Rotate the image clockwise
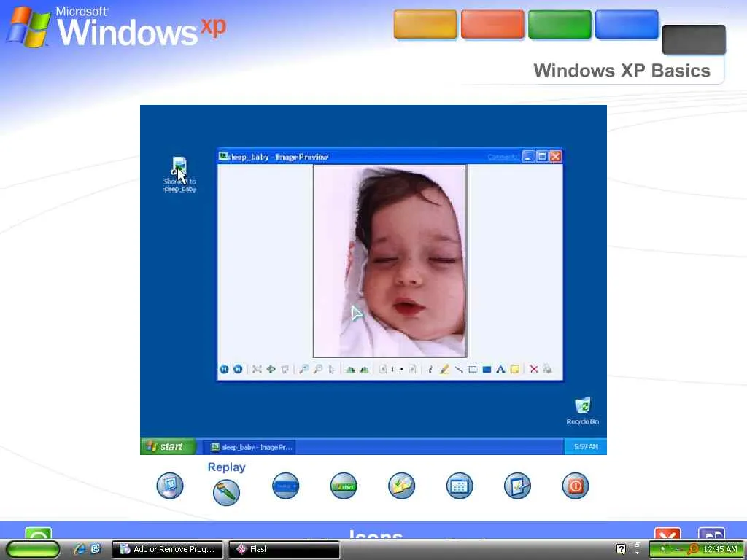The height and width of the screenshot is (560, 747). pyautogui.click(x=350, y=369)
